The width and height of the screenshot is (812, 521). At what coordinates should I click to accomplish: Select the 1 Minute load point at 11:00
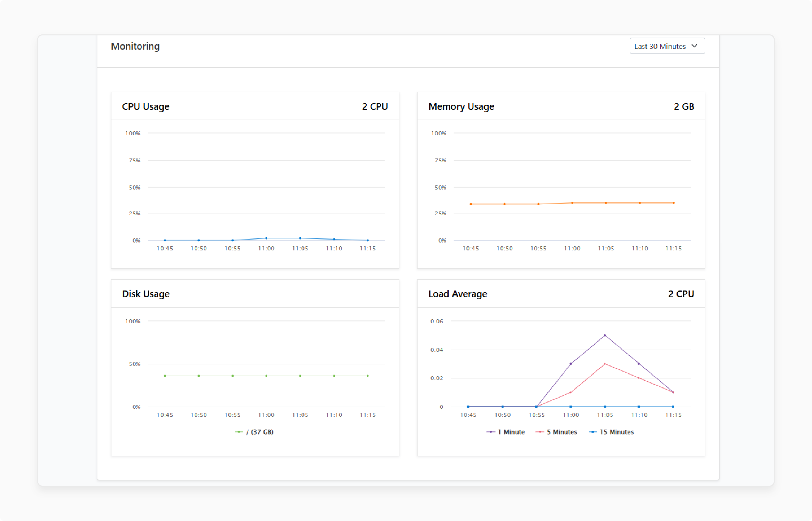pos(571,364)
